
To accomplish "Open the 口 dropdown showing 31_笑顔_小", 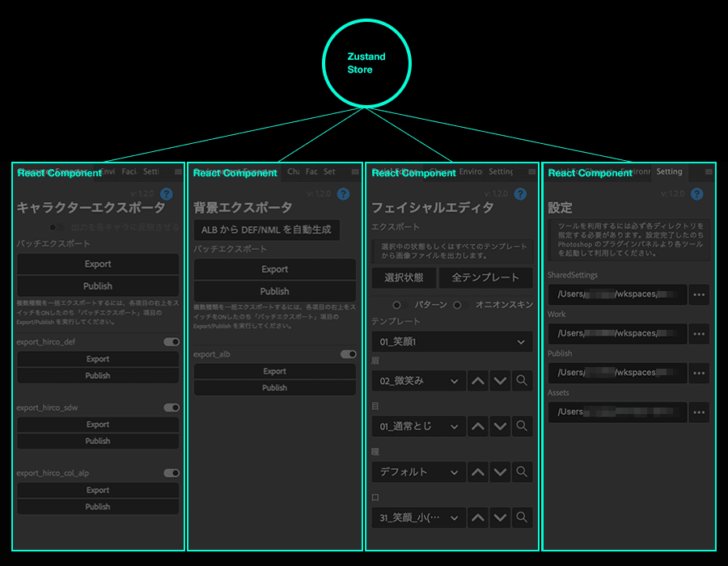I will pyautogui.click(x=418, y=517).
